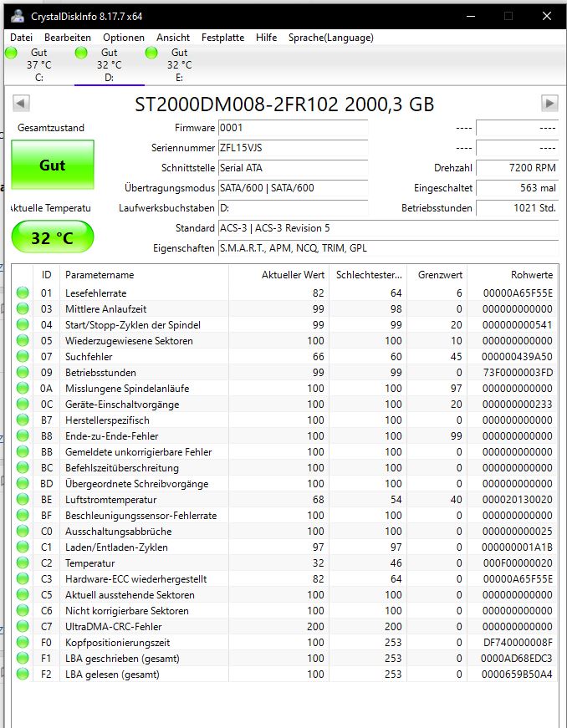
Task: Click the Standard field ACS-3 Revision 5
Action: (388, 228)
